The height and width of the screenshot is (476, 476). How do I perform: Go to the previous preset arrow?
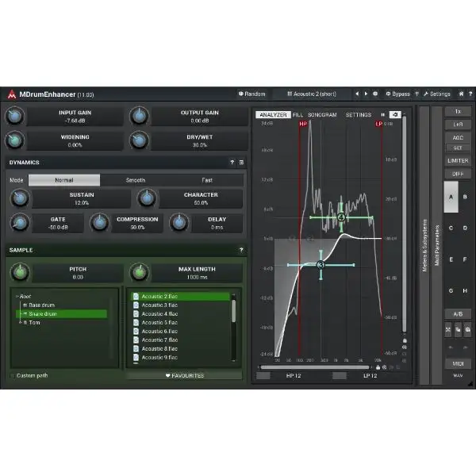coord(357,94)
